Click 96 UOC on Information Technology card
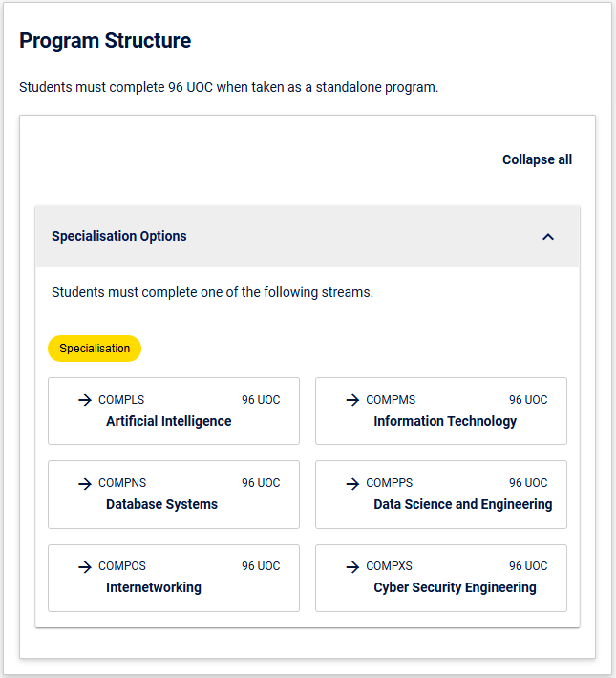The height and width of the screenshot is (678, 616). point(528,400)
